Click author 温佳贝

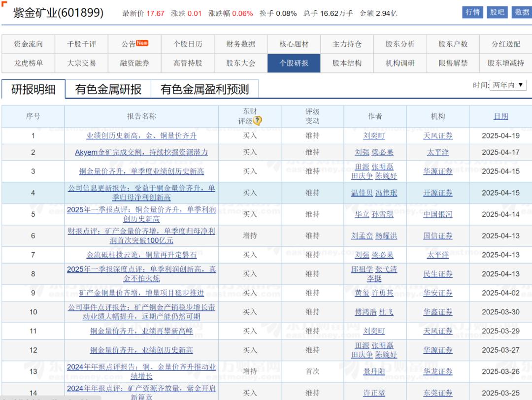point(362,193)
